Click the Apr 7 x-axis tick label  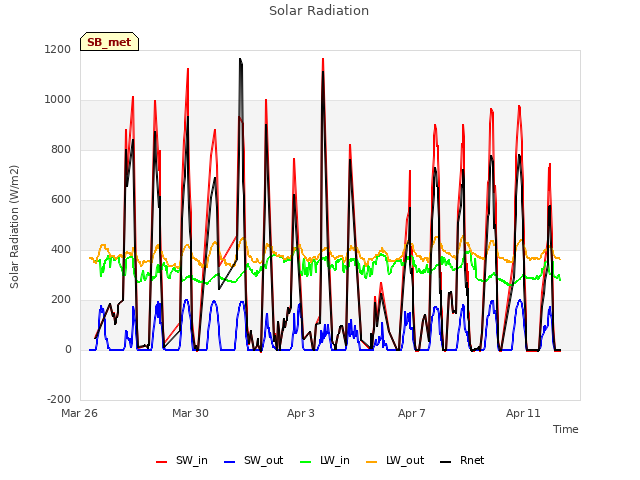point(412,413)
